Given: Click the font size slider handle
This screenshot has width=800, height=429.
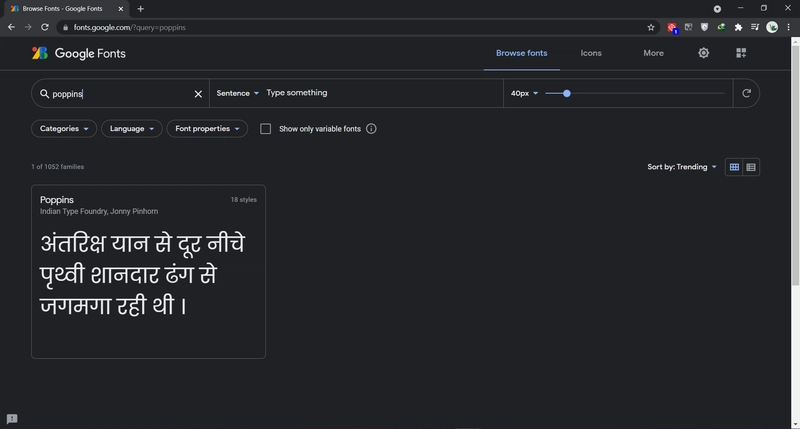Looking at the screenshot, I should [x=567, y=94].
